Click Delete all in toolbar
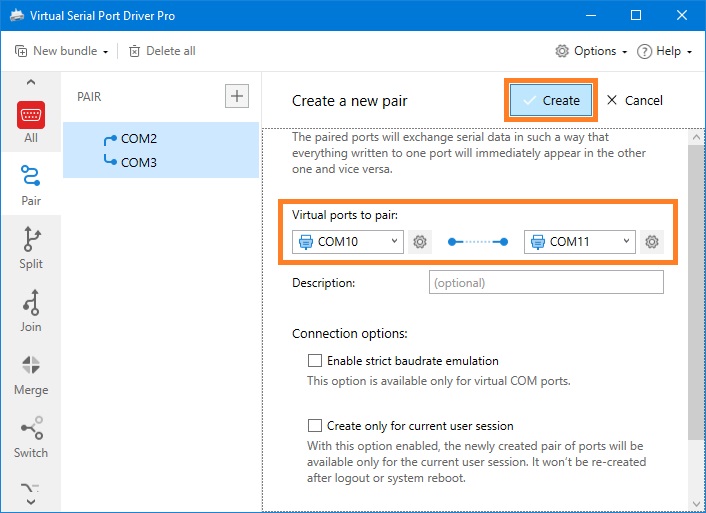The width and height of the screenshot is (706, 513). (x=162, y=51)
